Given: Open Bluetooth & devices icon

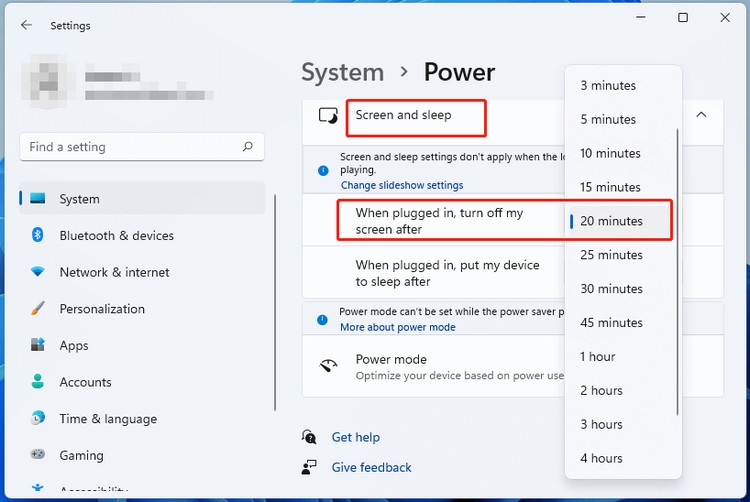Looking at the screenshot, I should (37, 235).
